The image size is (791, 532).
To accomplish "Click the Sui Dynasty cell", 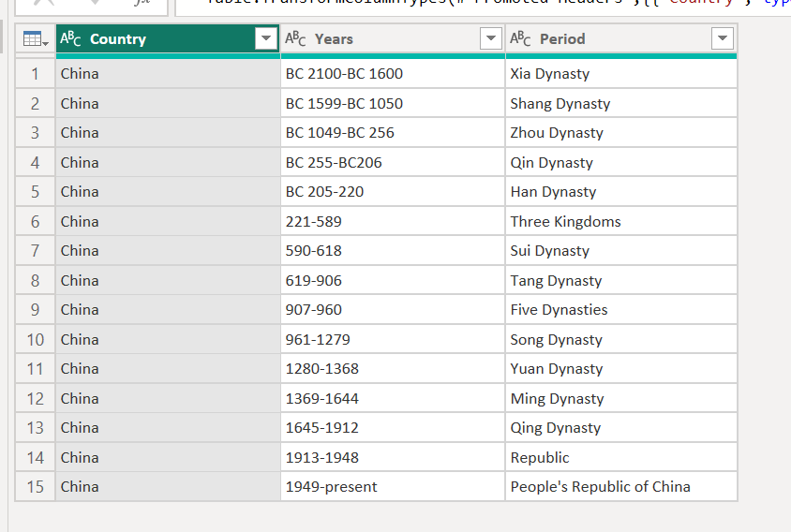I will tap(621, 251).
